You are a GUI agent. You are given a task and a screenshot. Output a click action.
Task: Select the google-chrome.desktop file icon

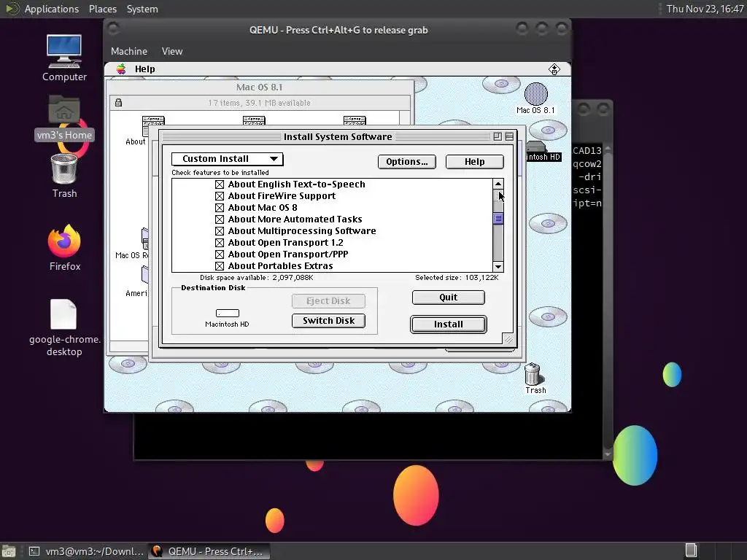(64, 314)
